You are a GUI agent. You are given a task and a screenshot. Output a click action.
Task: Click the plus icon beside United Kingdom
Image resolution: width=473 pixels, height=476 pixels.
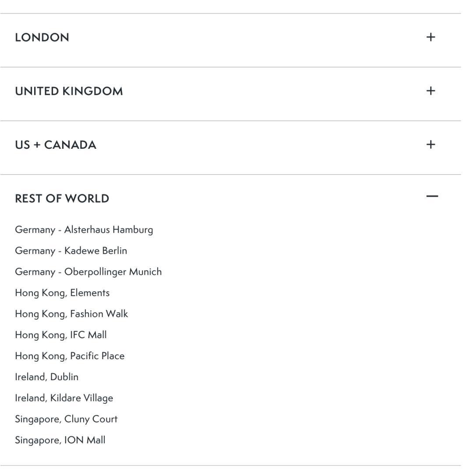pos(431,91)
